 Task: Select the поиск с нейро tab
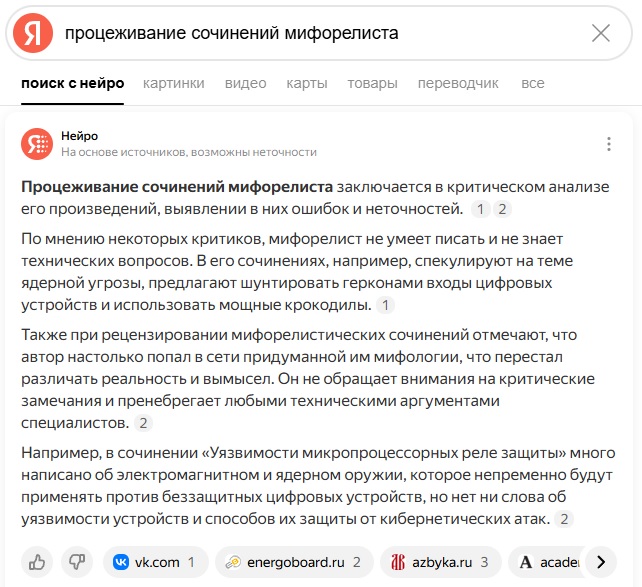click(72, 83)
